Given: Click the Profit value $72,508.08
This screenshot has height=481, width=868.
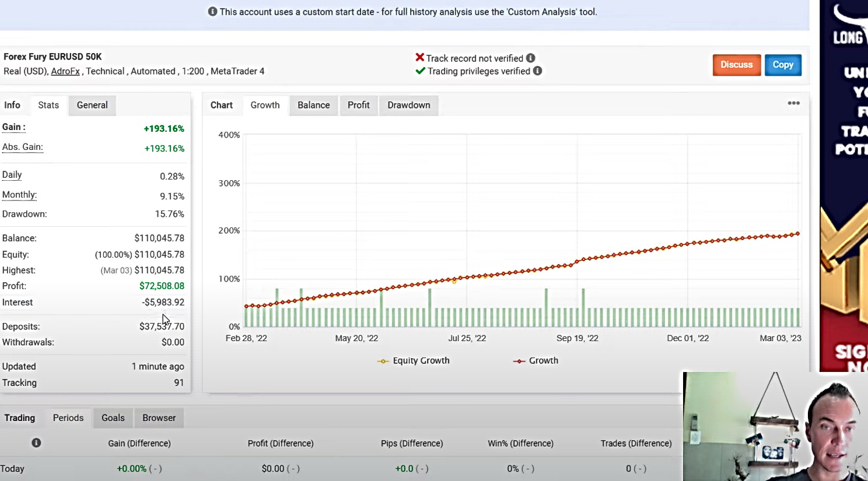Looking at the screenshot, I should pos(162,286).
